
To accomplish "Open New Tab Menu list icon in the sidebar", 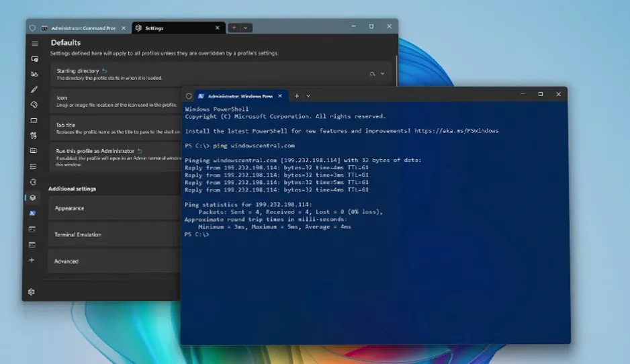I will pos(34,167).
